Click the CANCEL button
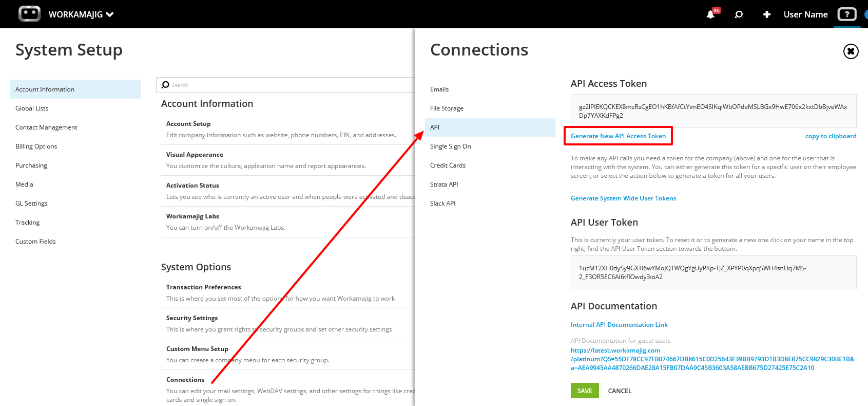The height and width of the screenshot is (406, 868). [620, 391]
